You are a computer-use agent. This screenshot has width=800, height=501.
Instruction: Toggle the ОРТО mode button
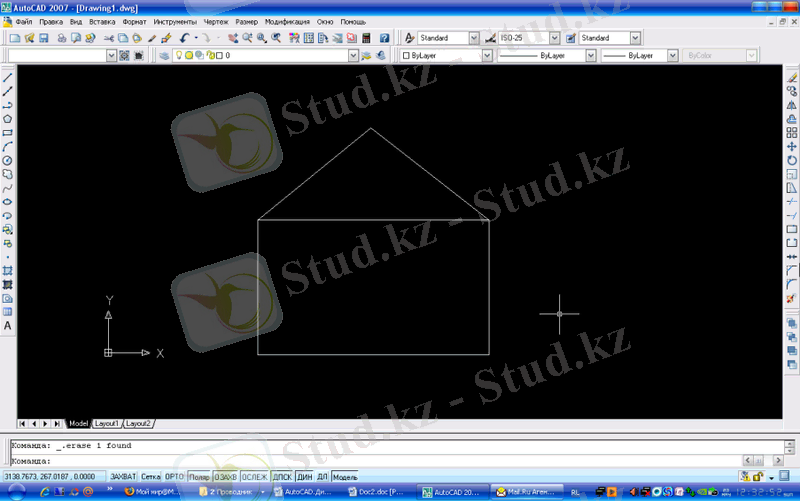[174, 477]
